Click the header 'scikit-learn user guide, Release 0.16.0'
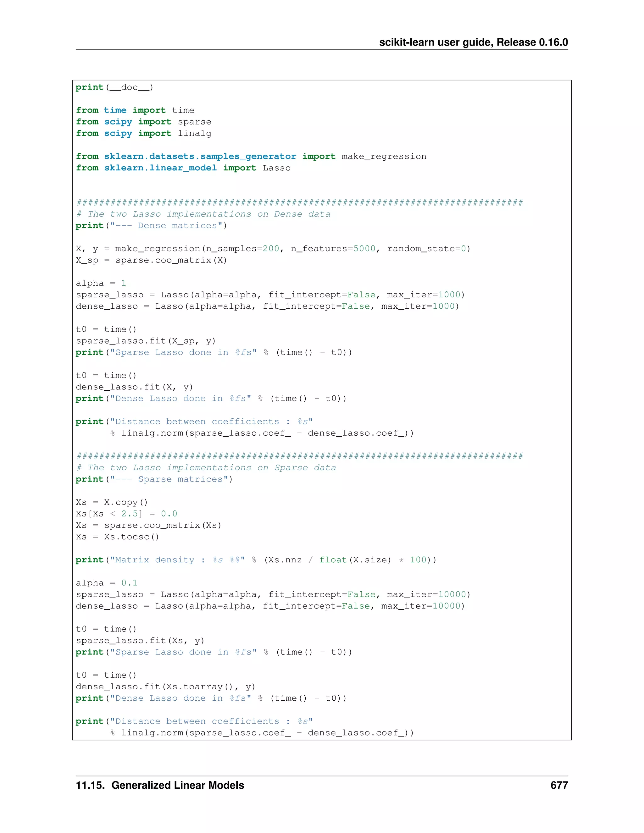Viewport: 644px width, 833px height. 474,42
